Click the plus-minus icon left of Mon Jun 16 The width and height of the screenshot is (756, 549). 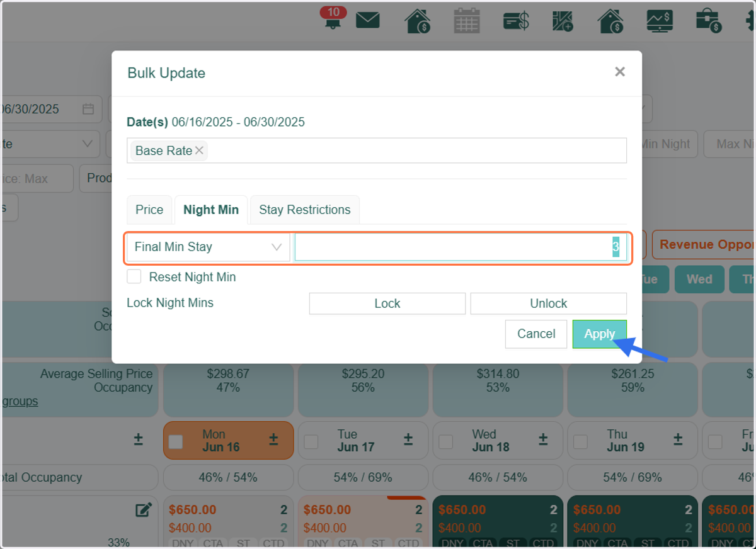(139, 439)
